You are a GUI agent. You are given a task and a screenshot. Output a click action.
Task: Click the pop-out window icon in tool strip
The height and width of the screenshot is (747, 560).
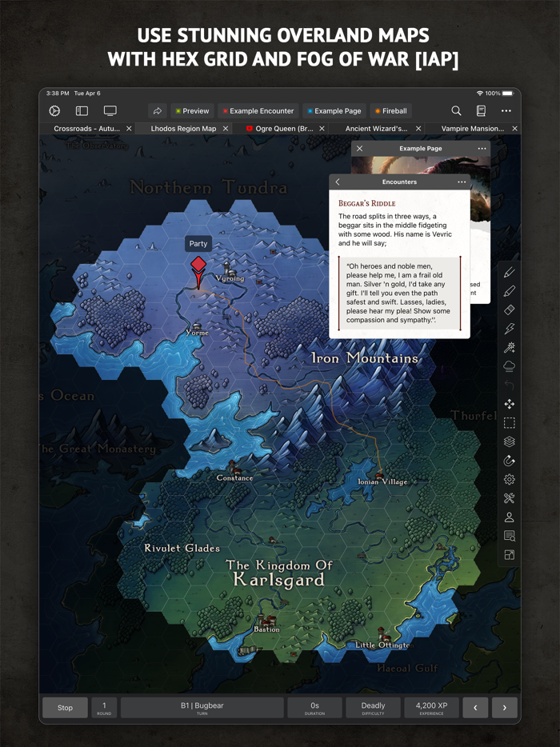pyautogui.click(x=509, y=555)
